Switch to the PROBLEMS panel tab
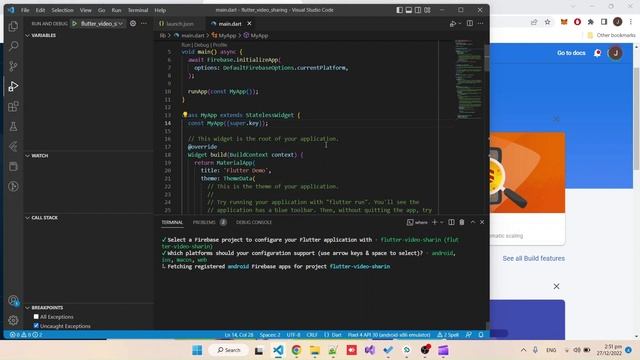640x360 pixels. coord(204,222)
